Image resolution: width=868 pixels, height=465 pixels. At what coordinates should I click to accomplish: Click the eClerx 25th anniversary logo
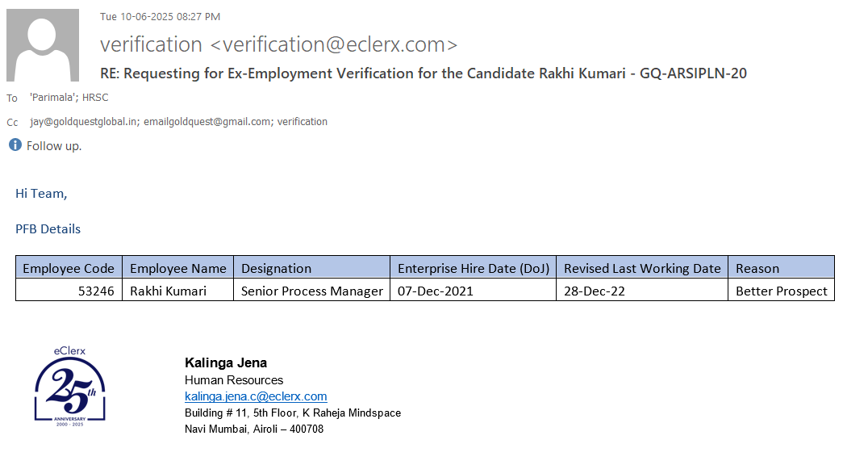click(x=70, y=387)
